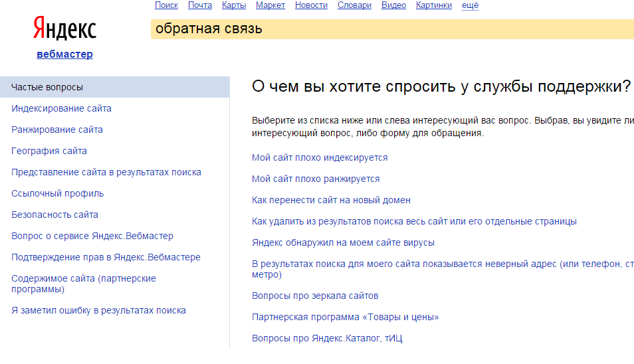Screen dimensions: 634x364
Task: Expand the ещё menu in top bar
Action: (x=470, y=5)
